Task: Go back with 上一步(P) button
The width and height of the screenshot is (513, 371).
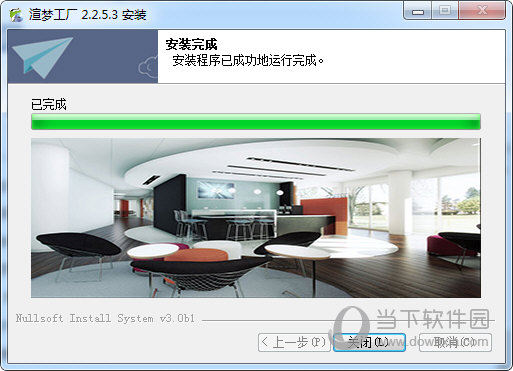Action: click(294, 342)
